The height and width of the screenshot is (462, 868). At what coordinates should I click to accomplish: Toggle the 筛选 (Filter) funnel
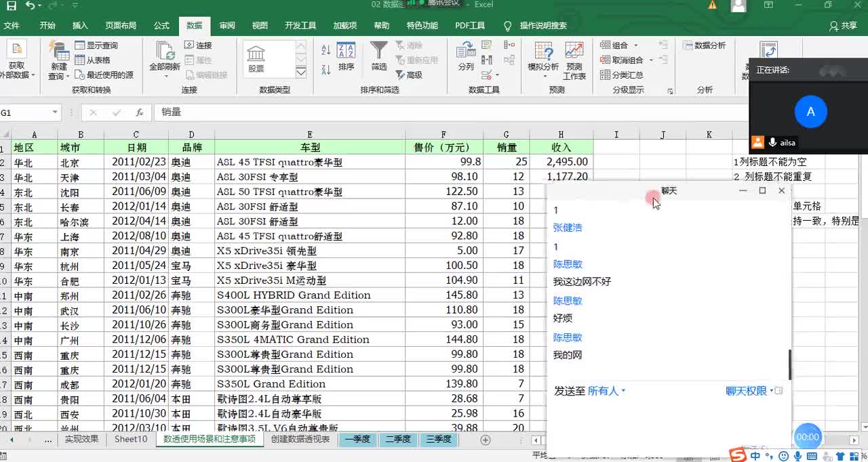tap(379, 57)
